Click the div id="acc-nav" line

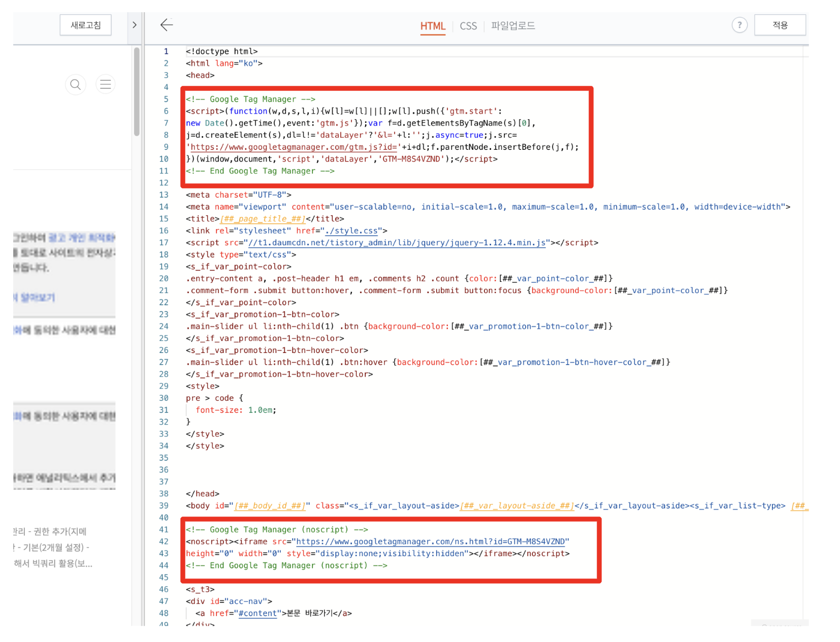[229, 601]
